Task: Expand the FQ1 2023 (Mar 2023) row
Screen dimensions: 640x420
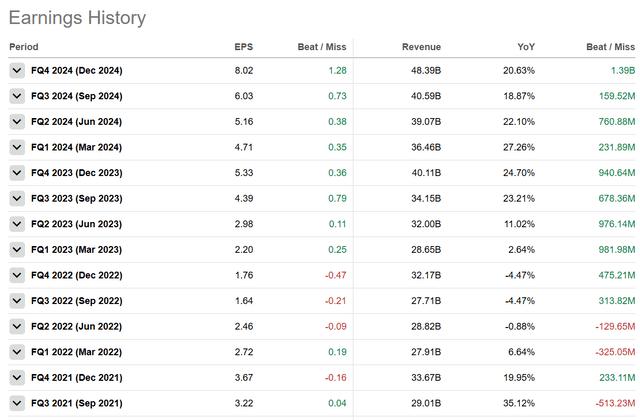Action: tap(17, 249)
